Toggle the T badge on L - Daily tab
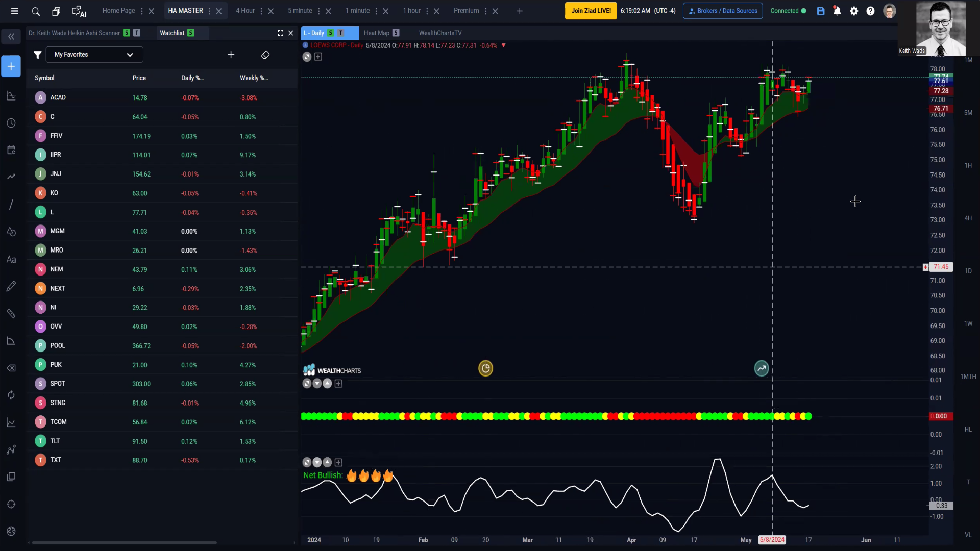 click(x=341, y=33)
